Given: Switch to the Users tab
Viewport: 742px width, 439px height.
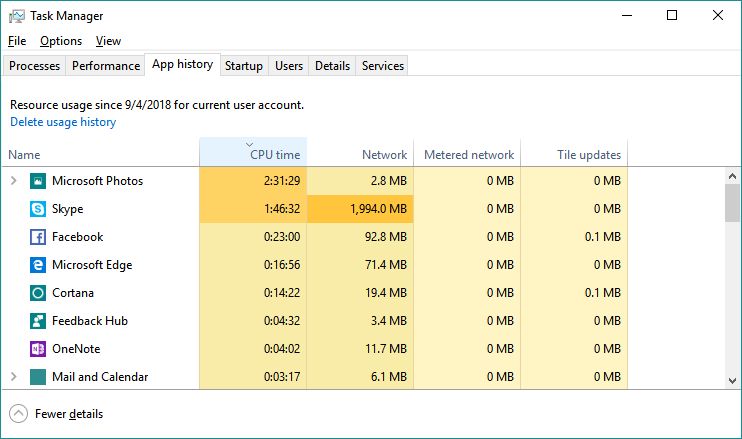Looking at the screenshot, I should coord(289,66).
